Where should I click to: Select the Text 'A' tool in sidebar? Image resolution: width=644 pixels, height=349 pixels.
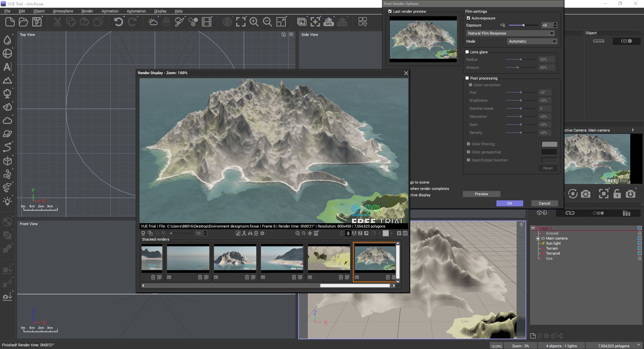point(7,67)
